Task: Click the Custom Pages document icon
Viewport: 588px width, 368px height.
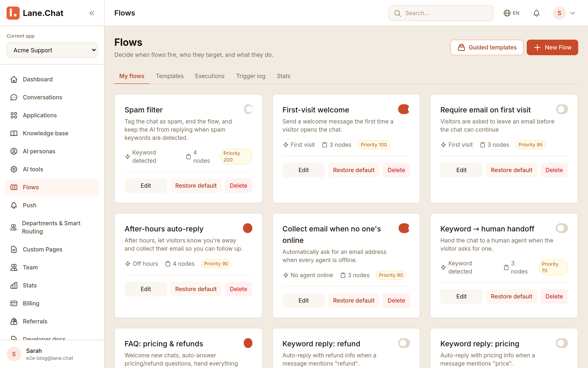Action: [x=14, y=249]
